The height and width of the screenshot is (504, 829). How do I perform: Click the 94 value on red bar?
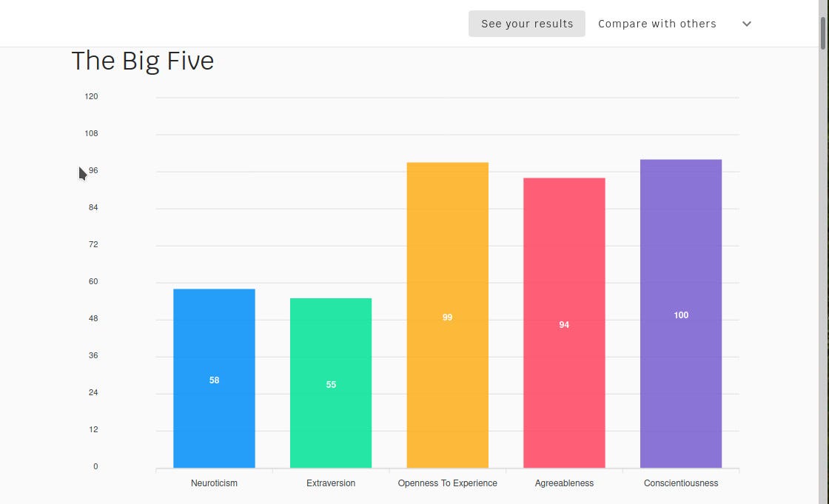pyautogui.click(x=564, y=325)
